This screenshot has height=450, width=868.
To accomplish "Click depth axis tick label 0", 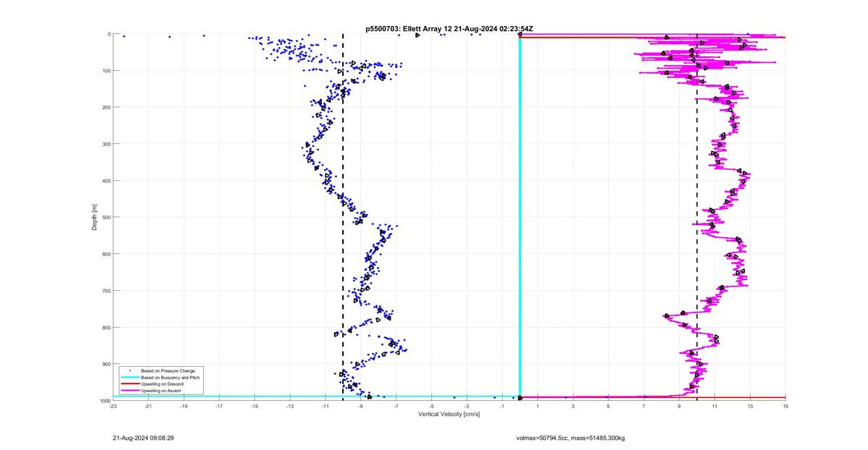I will 109,34.
